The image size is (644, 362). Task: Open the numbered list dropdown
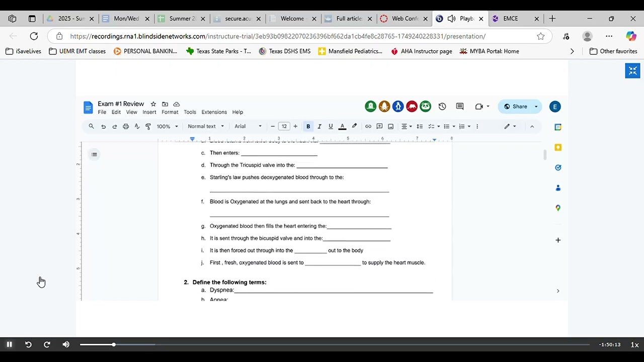click(464, 126)
